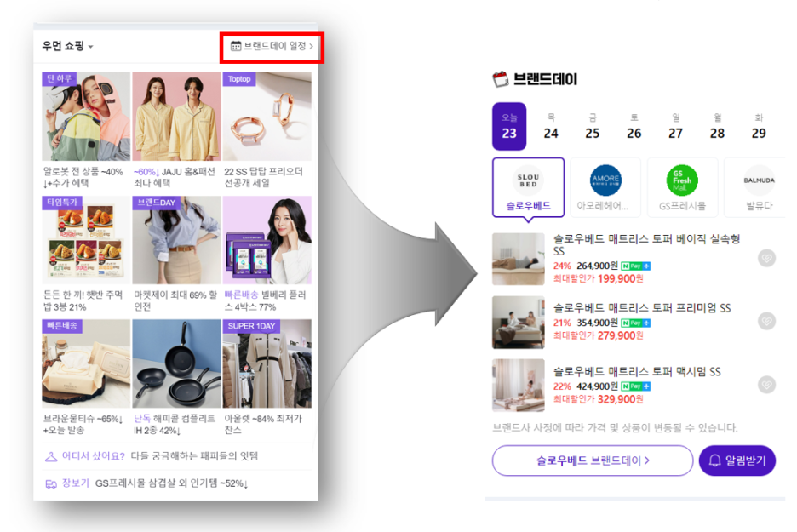Image resolution: width=797 pixels, height=532 pixels.
Task: Select the 오늘 23 date tab
Action: pos(509,126)
